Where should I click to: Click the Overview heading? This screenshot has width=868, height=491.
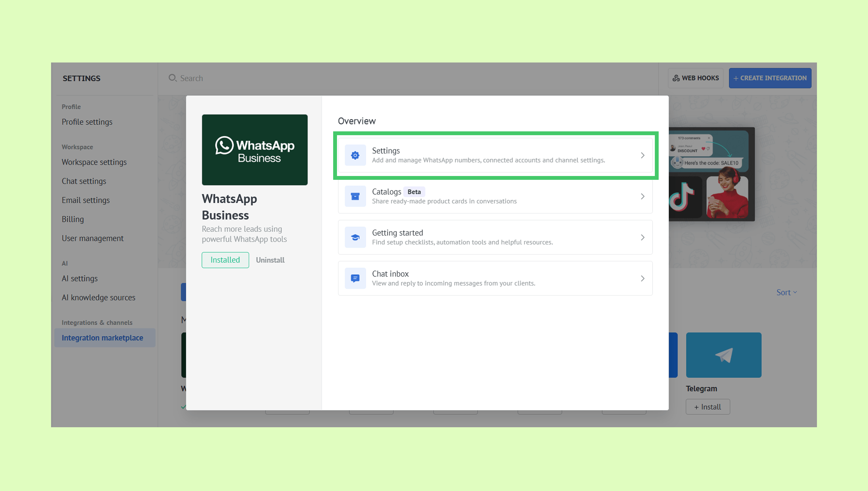357,121
